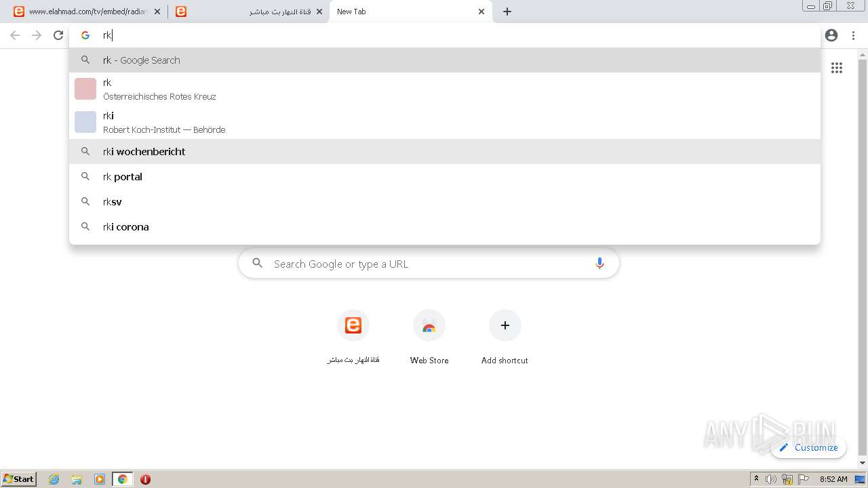
Task: Open the Google apps grid icon
Action: [x=837, y=68]
